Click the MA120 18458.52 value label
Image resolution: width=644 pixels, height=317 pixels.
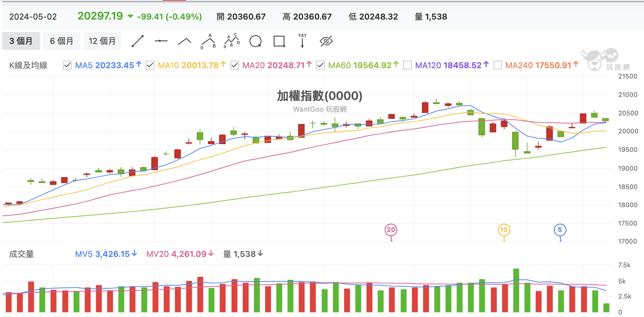(452, 65)
